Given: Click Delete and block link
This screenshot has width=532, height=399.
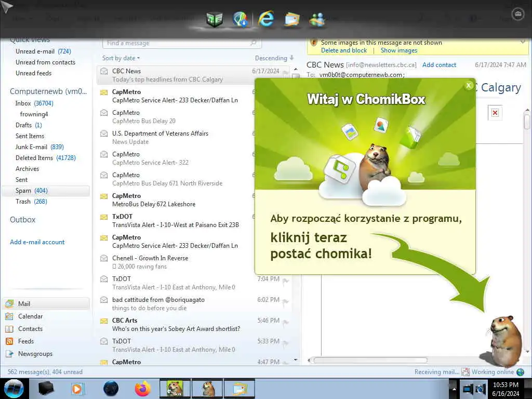Looking at the screenshot, I should pos(344,50).
